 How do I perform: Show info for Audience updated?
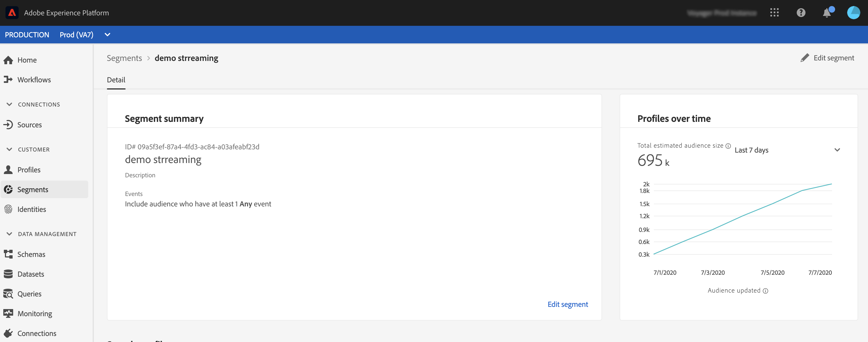point(765,291)
